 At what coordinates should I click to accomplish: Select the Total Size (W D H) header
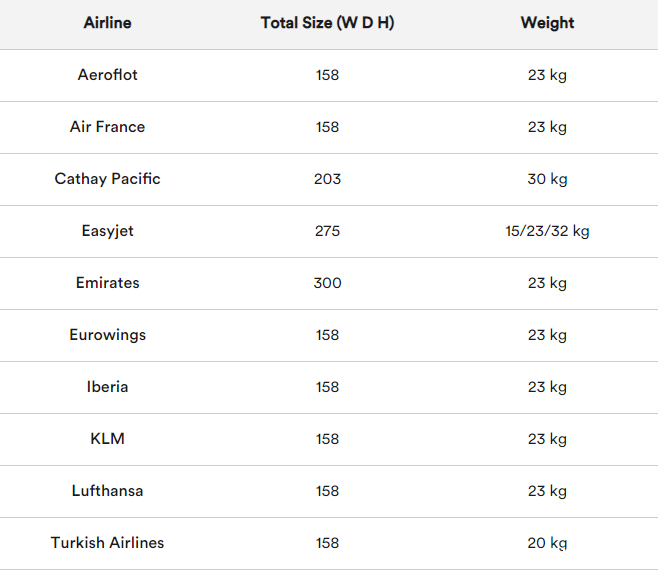pyautogui.click(x=327, y=23)
